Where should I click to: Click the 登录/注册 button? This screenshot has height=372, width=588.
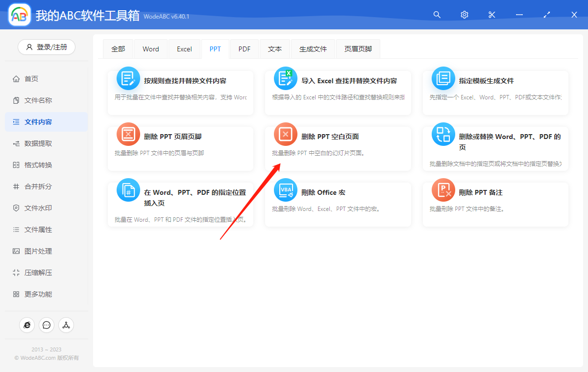point(46,47)
